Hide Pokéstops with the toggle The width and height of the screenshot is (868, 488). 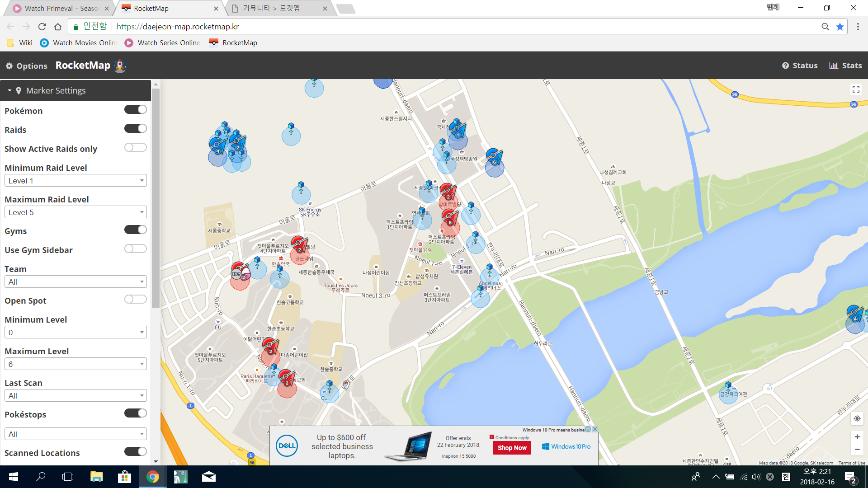point(136,413)
